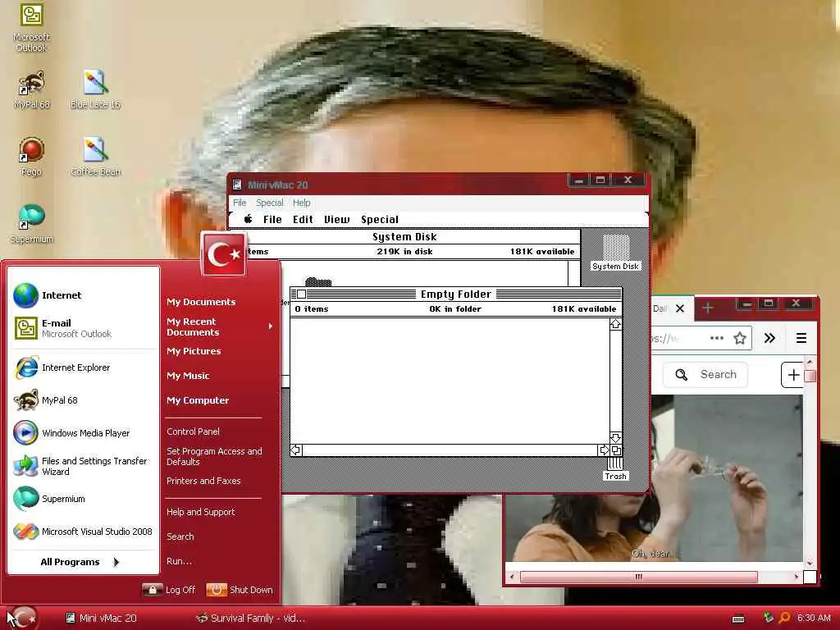
Task: Click the Turkish flag user picture
Action: coord(224,254)
